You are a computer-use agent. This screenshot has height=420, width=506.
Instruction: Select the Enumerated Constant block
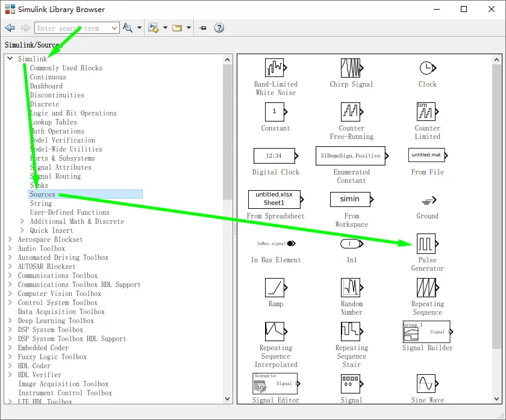point(352,156)
